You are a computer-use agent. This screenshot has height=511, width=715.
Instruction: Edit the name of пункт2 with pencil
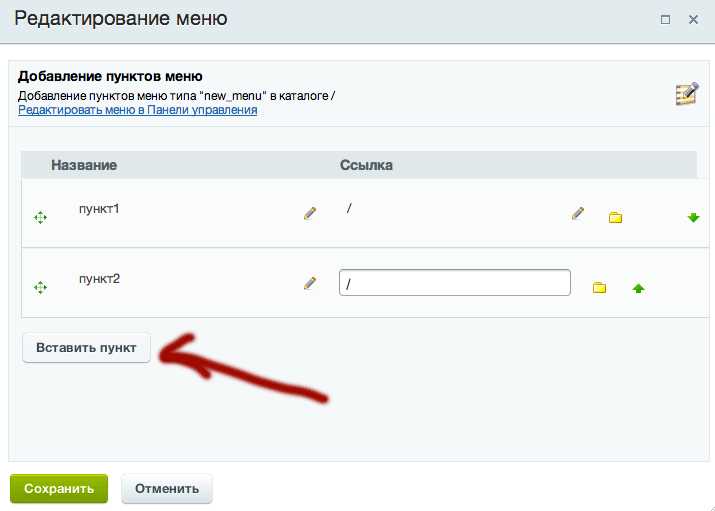coord(310,283)
